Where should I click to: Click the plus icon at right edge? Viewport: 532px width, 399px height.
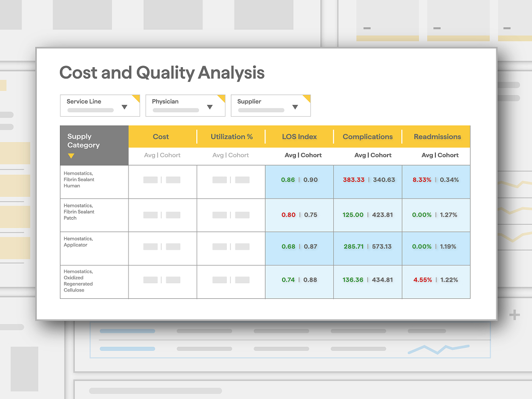click(x=514, y=315)
